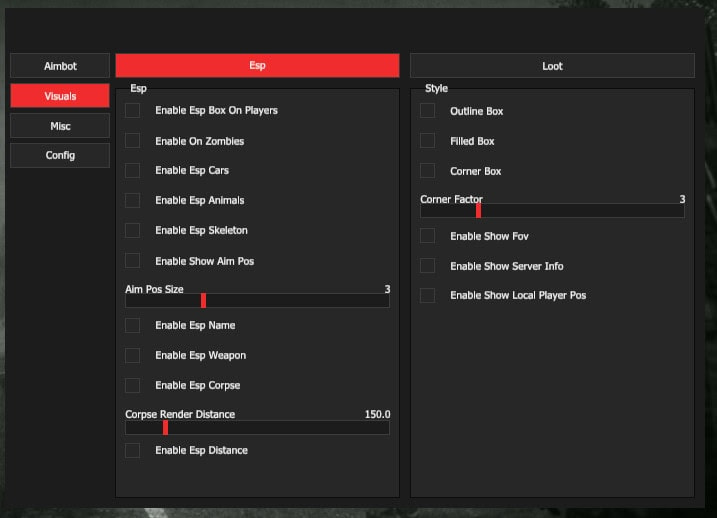Turn on Enable Esp Skeleton
The height and width of the screenshot is (518, 717).
coord(133,231)
